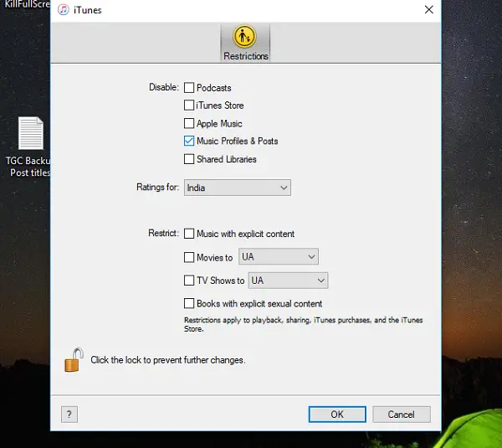The image size is (502, 448).
Task: Click the open padlock icon
Action: [74, 360]
